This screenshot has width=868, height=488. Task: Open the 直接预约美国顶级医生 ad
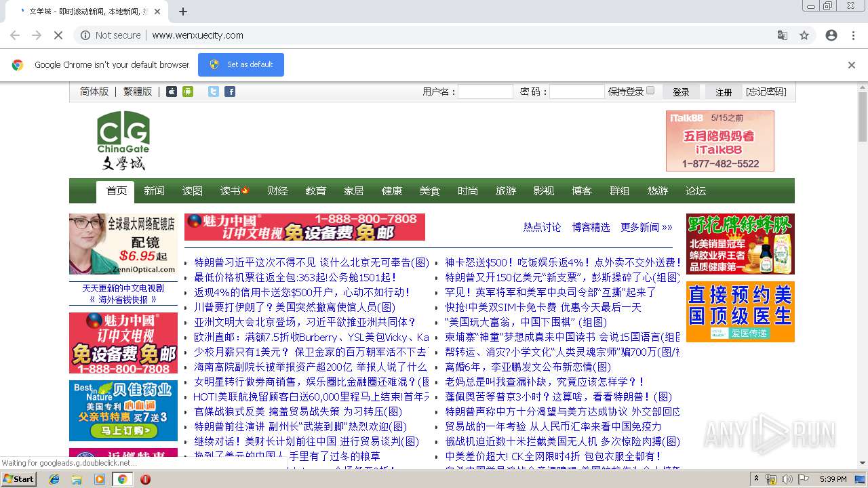(x=741, y=312)
